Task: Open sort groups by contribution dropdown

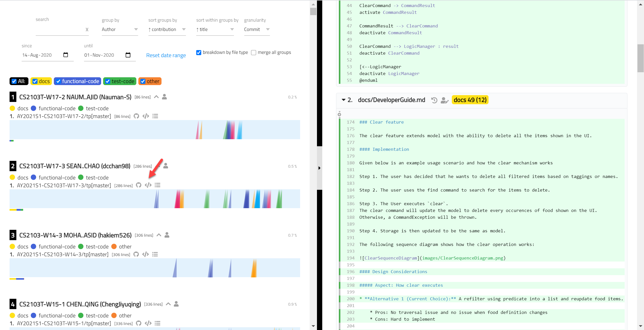Action: point(167,29)
